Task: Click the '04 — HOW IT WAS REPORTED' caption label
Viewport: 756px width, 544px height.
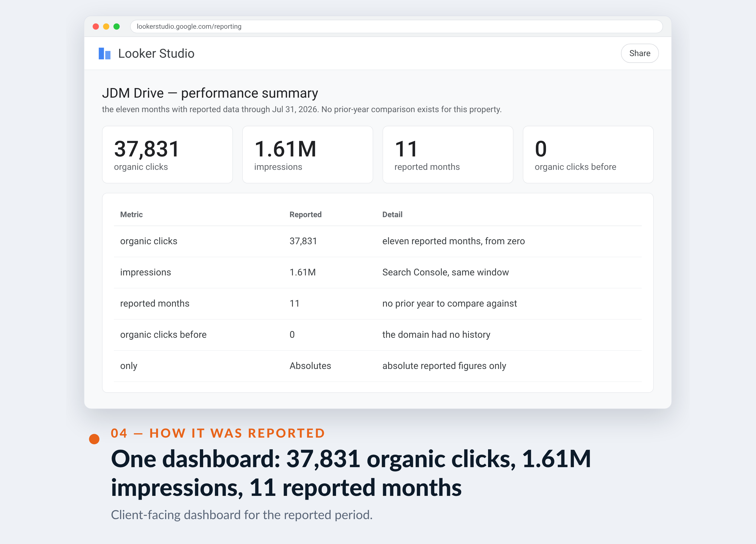Action: coord(218,433)
